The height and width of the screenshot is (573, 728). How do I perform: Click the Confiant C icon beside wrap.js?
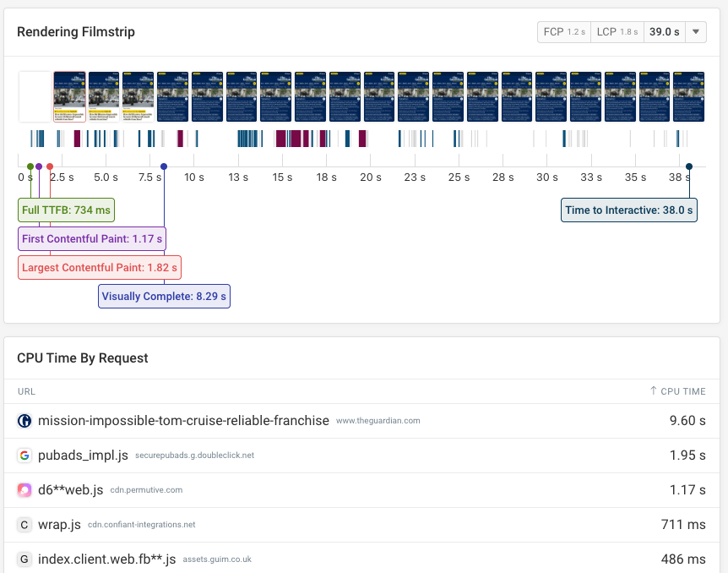click(x=24, y=524)
